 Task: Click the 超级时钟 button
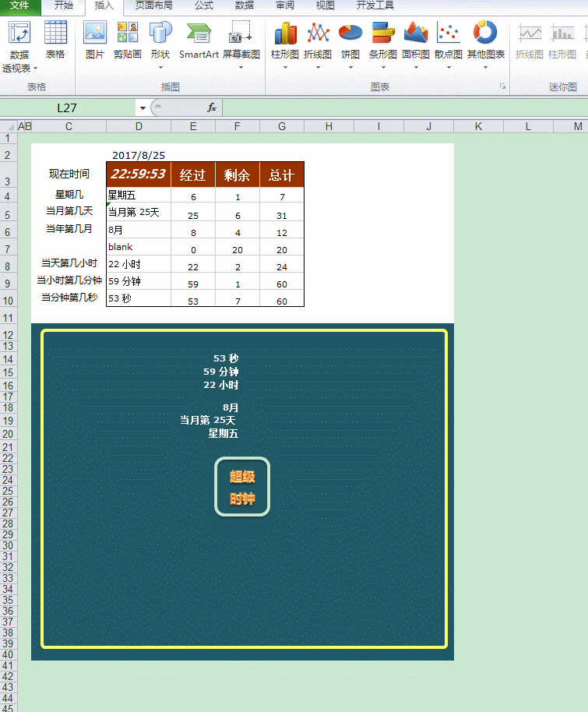point(242,487)
